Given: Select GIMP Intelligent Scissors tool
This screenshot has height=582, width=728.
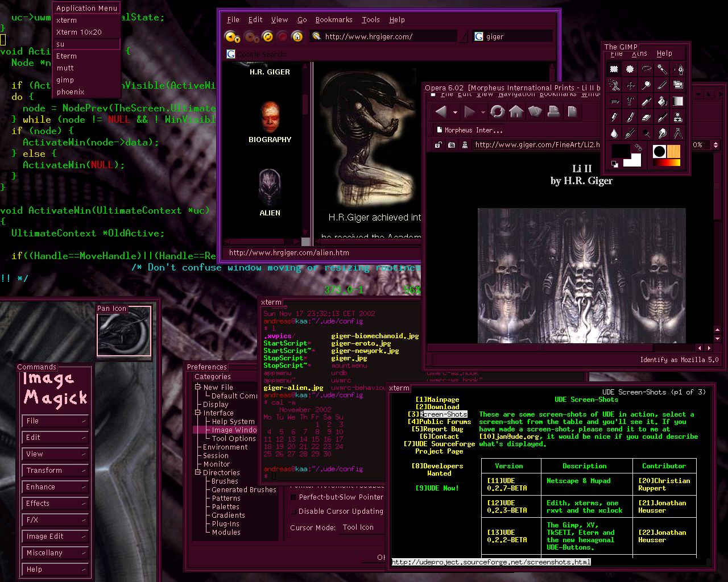Looking at the screenshot, I should coord(614,85).
